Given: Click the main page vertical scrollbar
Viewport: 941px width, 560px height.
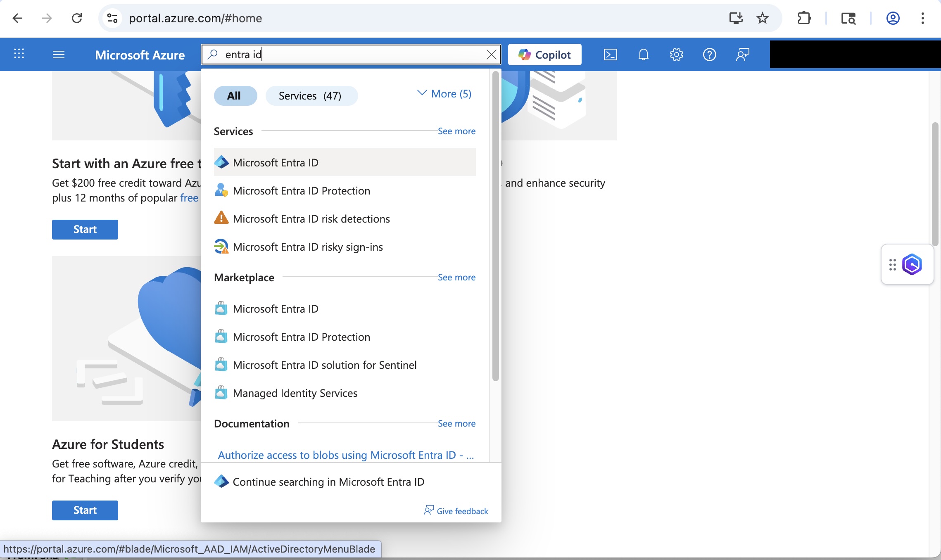Looking at the screenshot, I should [x=935, y=184].
